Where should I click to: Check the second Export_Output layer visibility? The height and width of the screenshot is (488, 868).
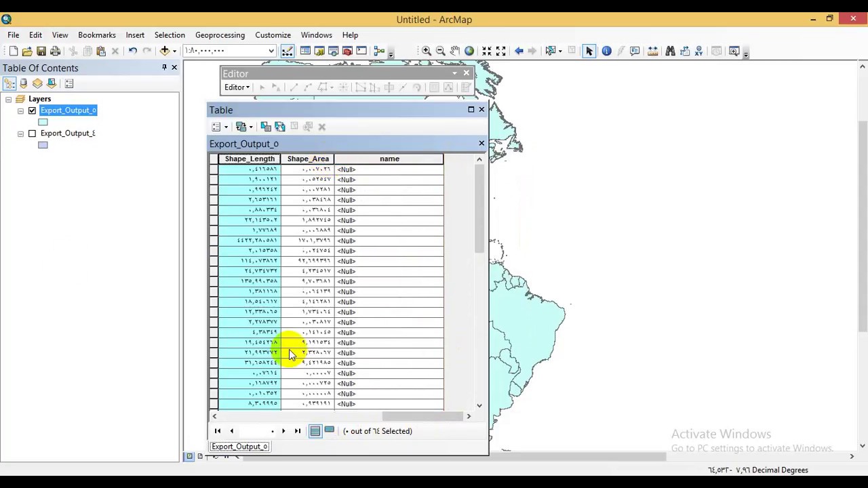click(x=32, y=134)
